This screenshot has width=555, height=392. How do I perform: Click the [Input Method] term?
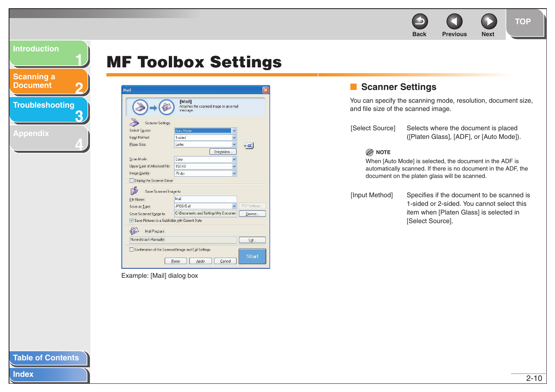click(x=372, y=195)
